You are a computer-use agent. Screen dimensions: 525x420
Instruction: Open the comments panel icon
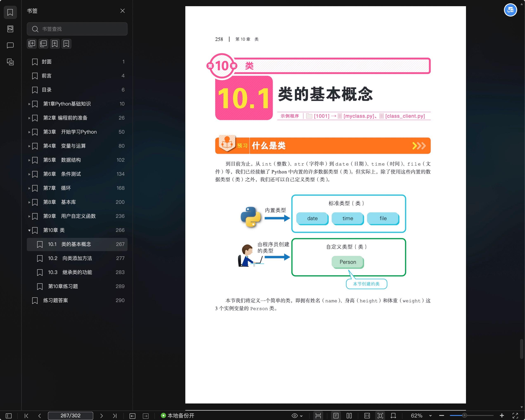click(10, 45)
